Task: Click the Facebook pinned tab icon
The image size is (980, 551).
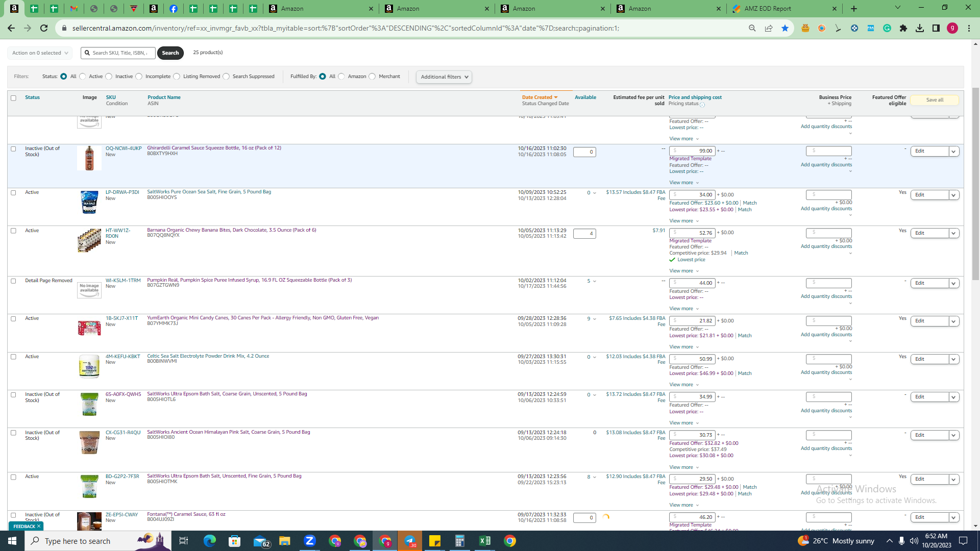Action: point(174,9)
